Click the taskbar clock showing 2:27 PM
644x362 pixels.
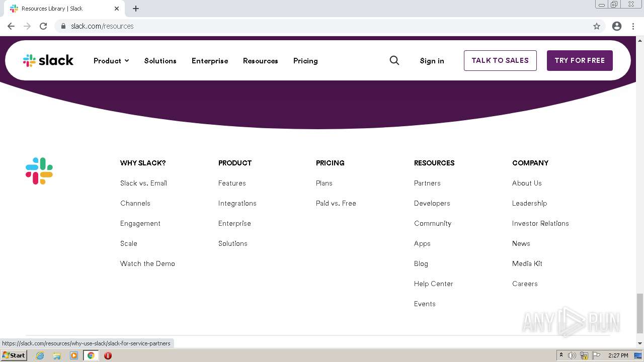618,355
